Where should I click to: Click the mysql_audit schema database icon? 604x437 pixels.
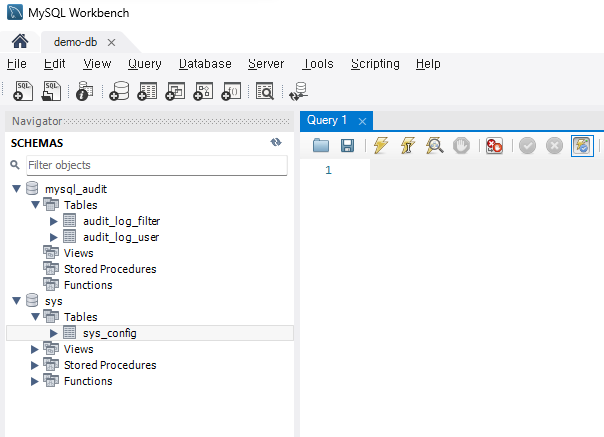[x=32, y=188]
